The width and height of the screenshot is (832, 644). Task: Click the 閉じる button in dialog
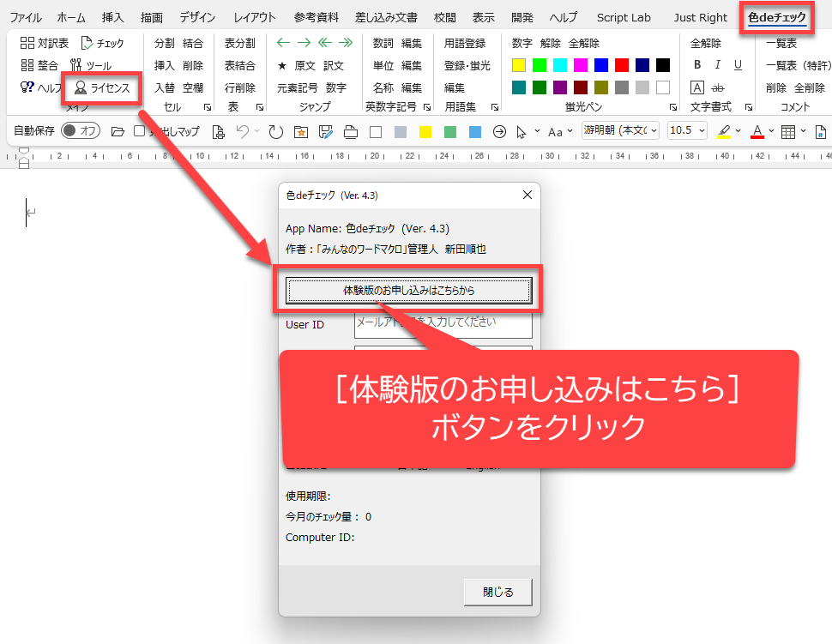click(x=497, y=592)
